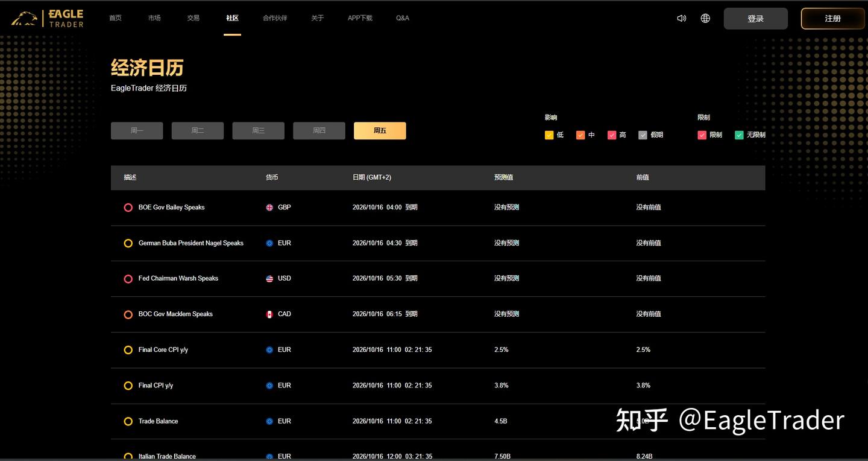868x461 pixels.
Task: Click the 前值 column header
Action: click(643, 177)
